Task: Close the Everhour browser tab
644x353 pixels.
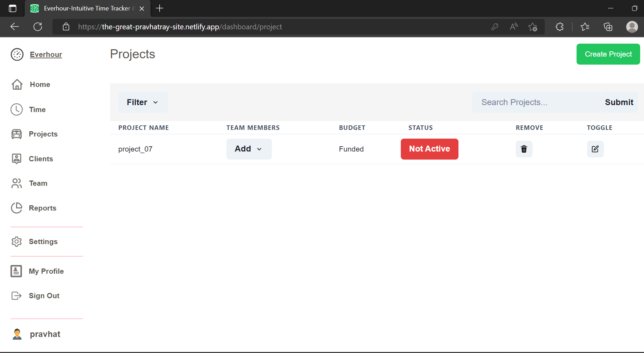Action: (x=142, y=8)
